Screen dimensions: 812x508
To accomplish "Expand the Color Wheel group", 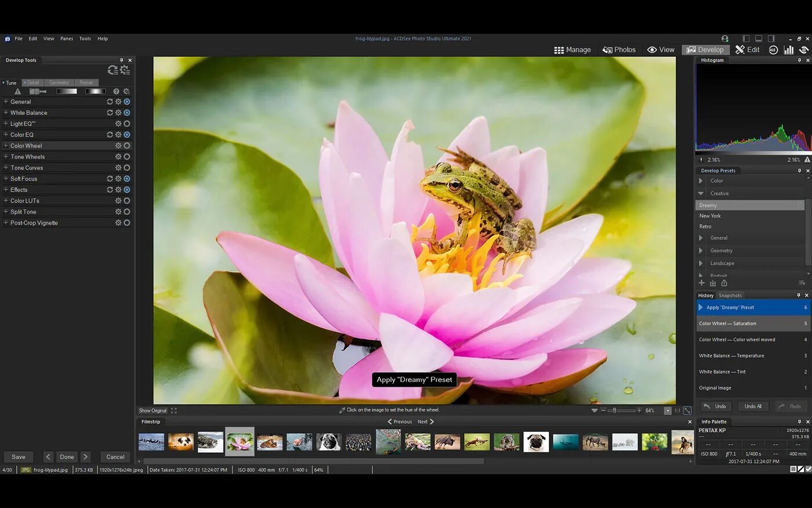I will [x=6, y=146].
